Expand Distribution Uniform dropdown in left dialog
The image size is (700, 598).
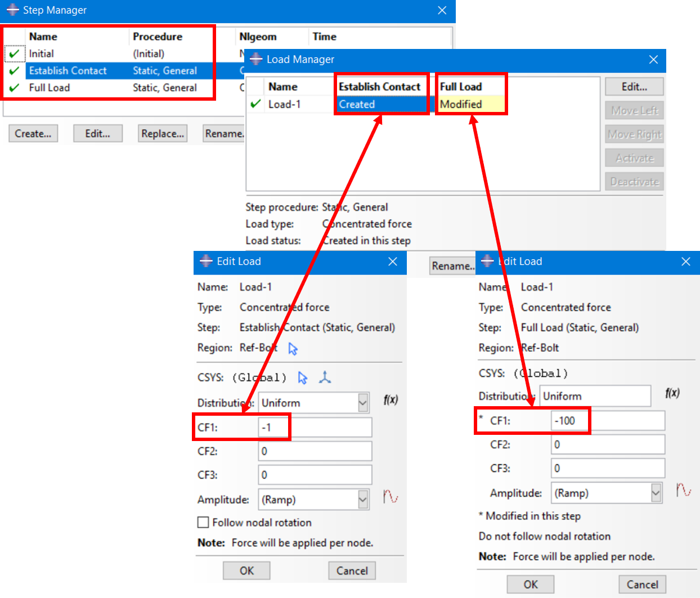[x=363, y=403]
